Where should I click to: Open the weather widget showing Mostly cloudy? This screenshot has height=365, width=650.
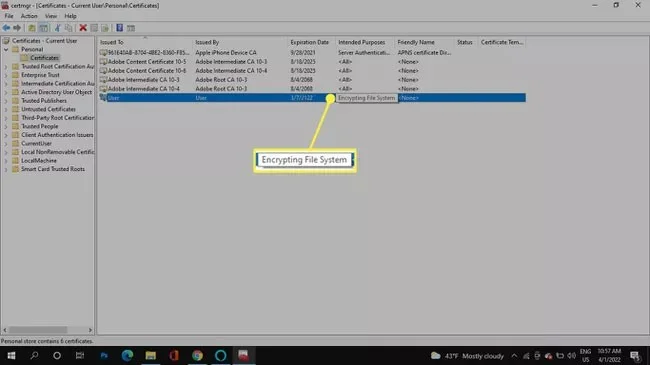467,356
